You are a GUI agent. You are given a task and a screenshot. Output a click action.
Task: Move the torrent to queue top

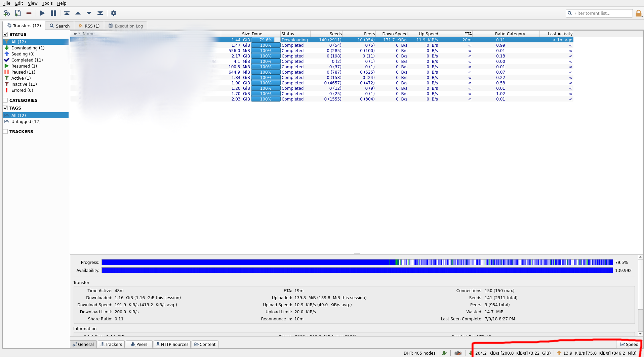point(67,13)
